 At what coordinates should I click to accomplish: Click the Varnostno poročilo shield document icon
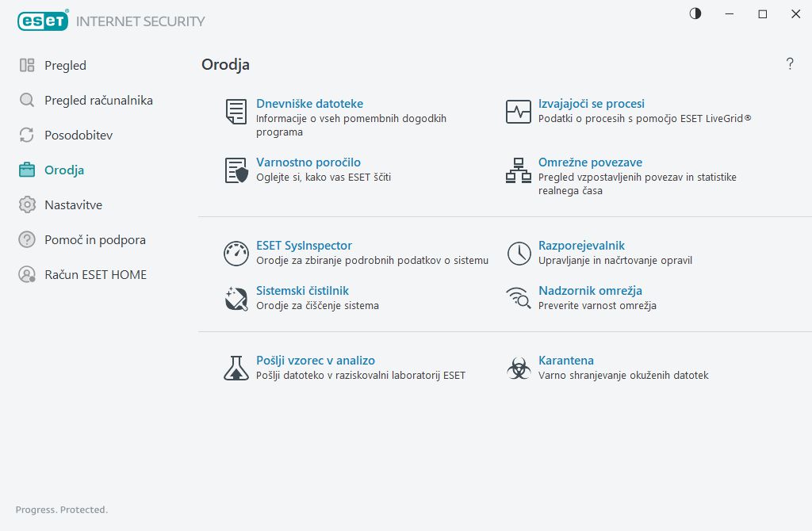pyautogui.click(x=236, y=170)
